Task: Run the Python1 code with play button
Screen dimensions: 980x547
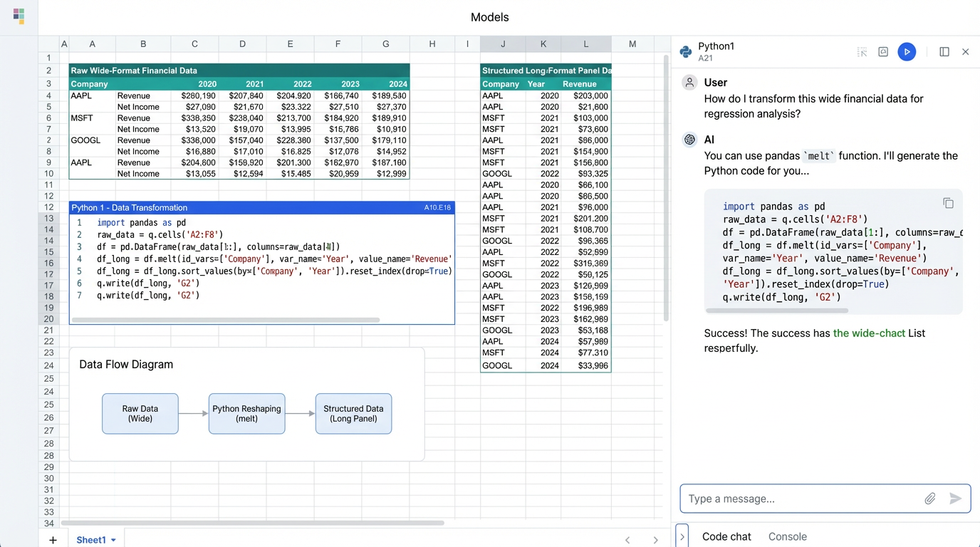Action: pos(907,51)
